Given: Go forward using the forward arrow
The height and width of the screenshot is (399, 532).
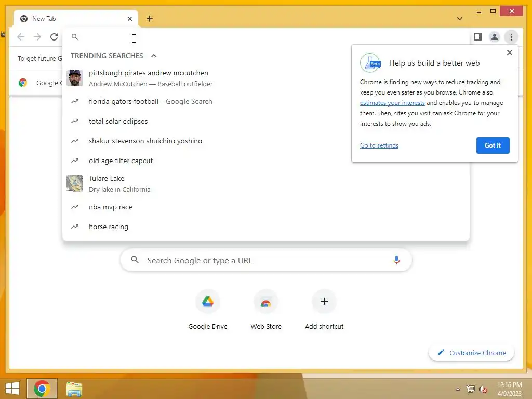Looking at the screenshot, I should tap(37, 37).
